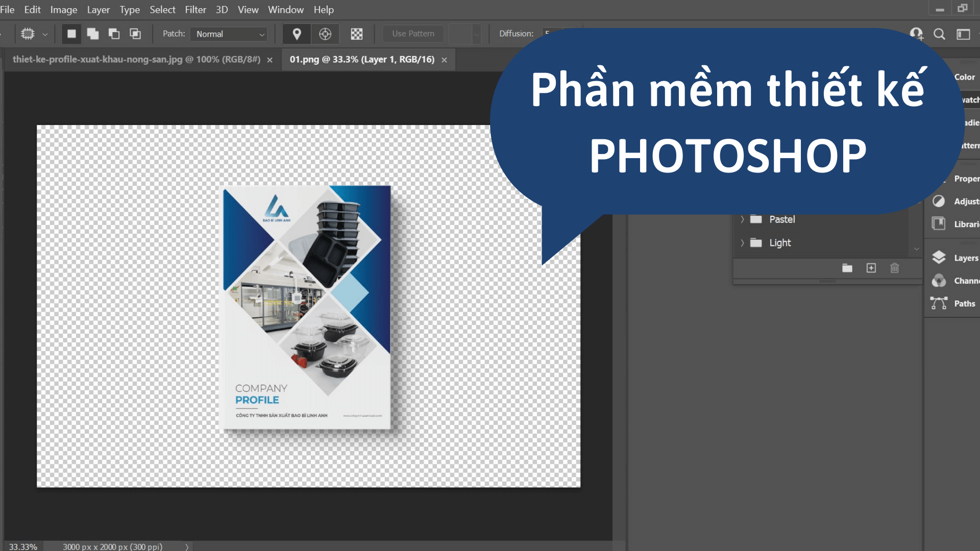
Task: Open the Filter menu
Action: coord(195,10)
